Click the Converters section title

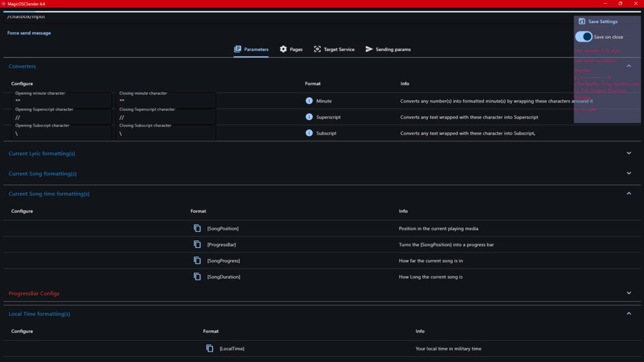point(22,66)
